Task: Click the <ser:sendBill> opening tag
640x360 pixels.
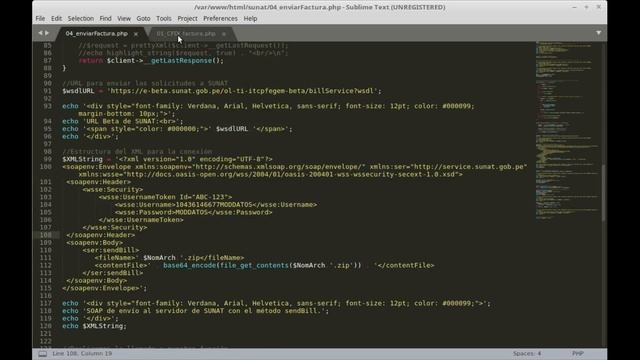Action: (x=111, y=250)
